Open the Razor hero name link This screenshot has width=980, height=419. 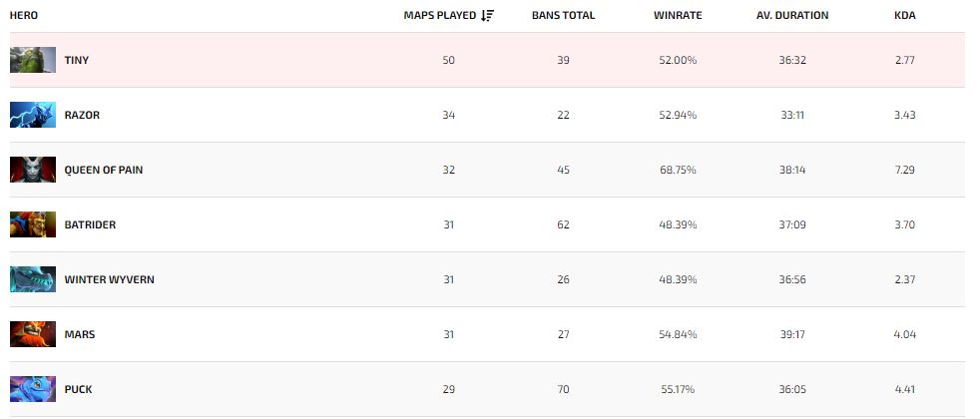82,115
